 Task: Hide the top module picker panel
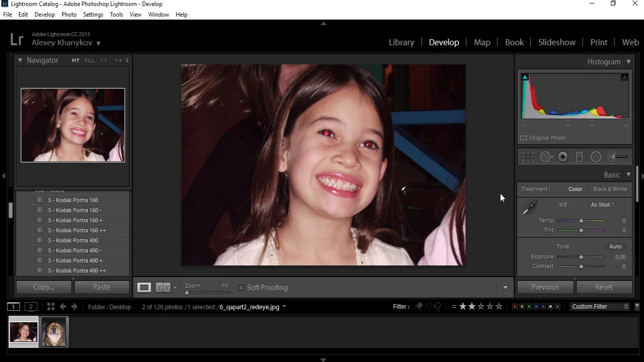324,24
